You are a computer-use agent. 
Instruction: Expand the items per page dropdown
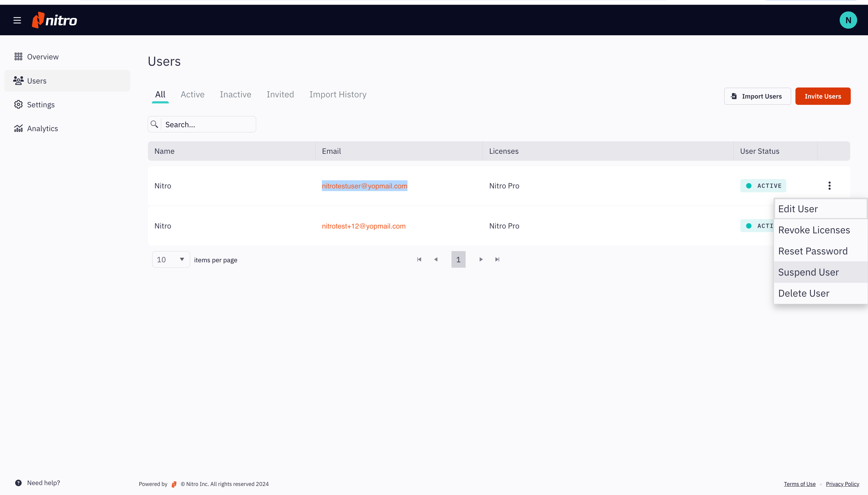click(171, 260)
